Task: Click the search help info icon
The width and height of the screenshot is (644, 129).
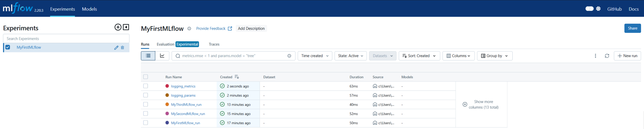Action: click(289, 56)
